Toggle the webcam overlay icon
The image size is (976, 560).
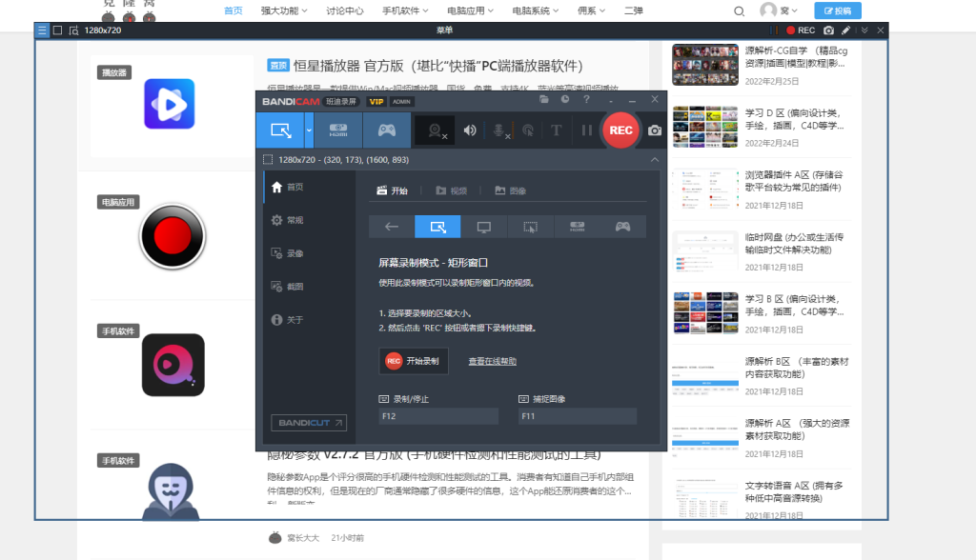(x=436, y=130)
